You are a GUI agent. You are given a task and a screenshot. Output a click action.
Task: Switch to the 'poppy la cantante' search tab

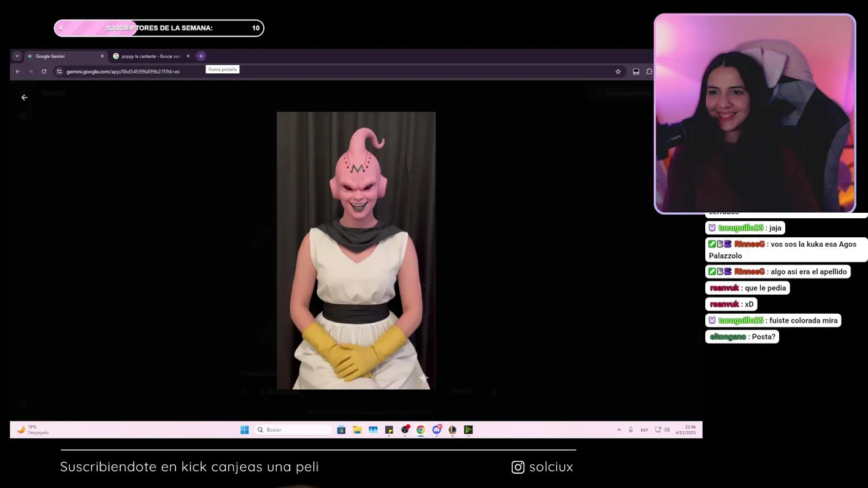click(x=151, y=56)
